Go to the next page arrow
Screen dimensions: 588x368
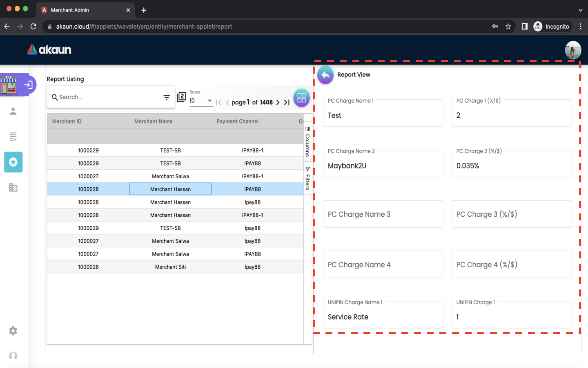click(x=278, y=102)
